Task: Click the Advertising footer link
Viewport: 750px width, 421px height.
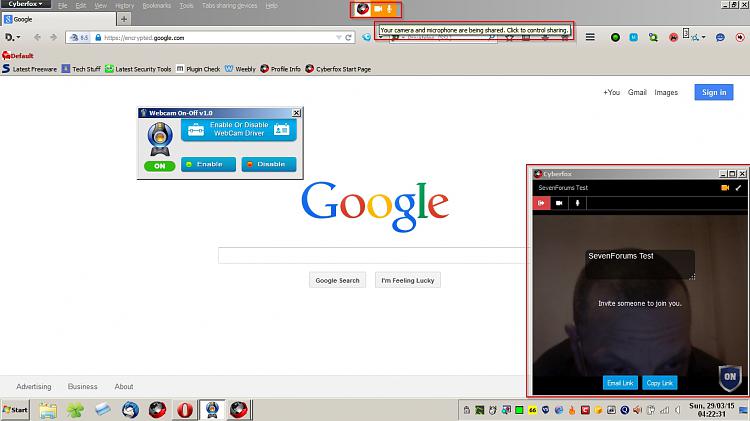Action: [x=33, y=387]
